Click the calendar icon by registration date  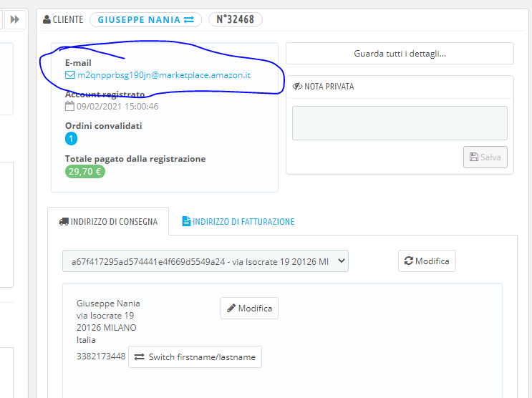pos(69,106)
